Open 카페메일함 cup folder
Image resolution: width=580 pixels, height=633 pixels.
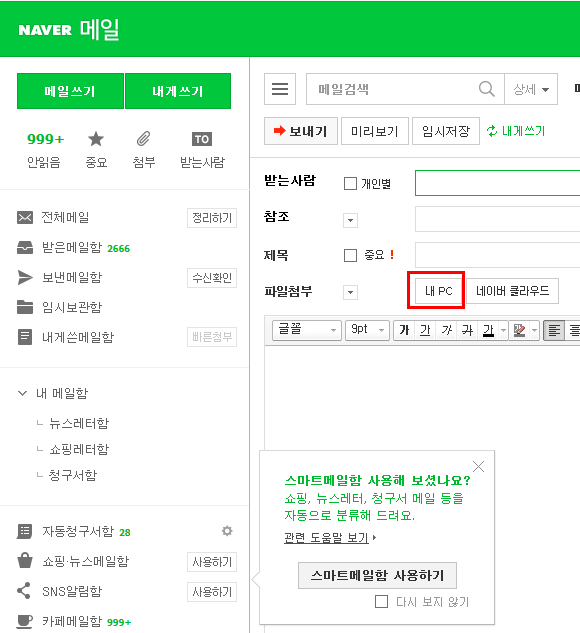tap(74, 621)
